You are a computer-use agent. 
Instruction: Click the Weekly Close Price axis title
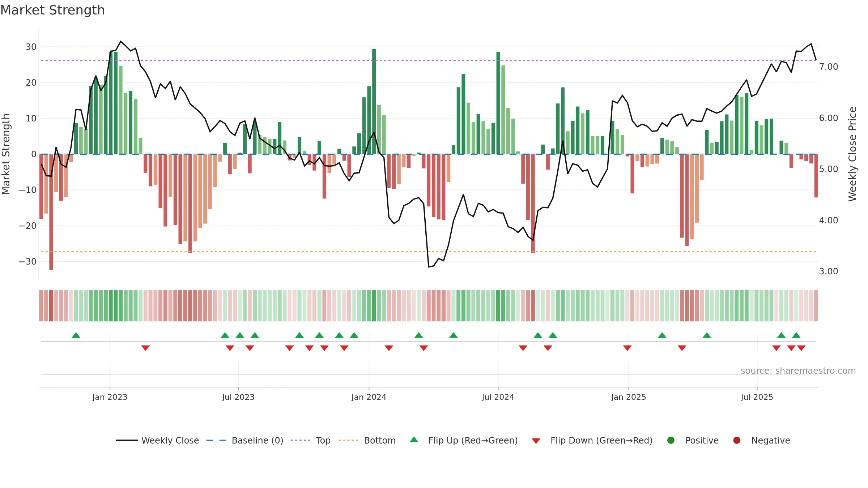[852, 154]
